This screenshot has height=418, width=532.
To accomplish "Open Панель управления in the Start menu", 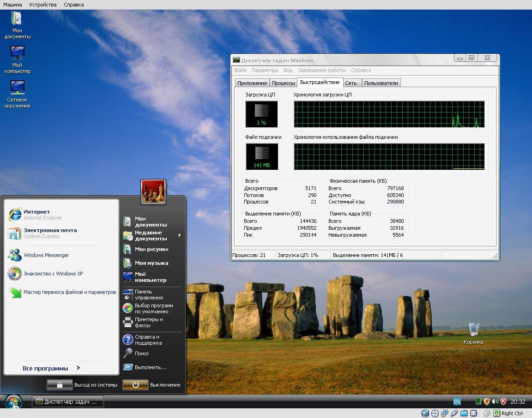I will click(149, 294).
